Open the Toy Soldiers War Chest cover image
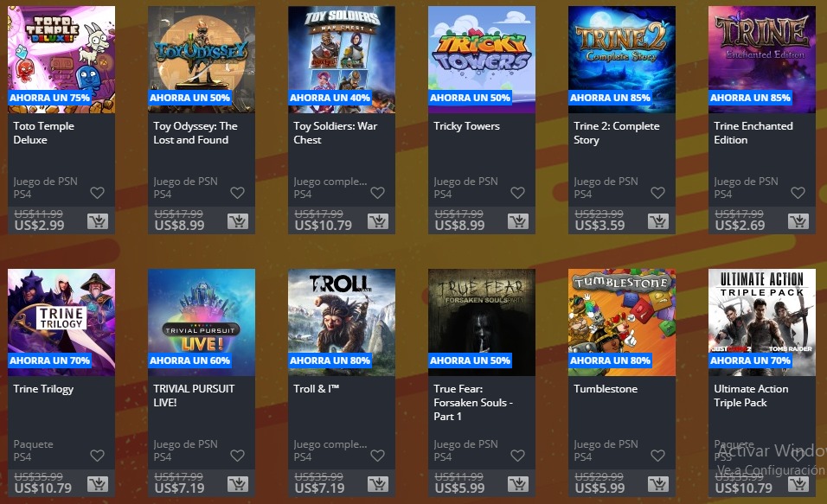The height and width of the screenshot is (504, 827). click(x=342, y=60)
